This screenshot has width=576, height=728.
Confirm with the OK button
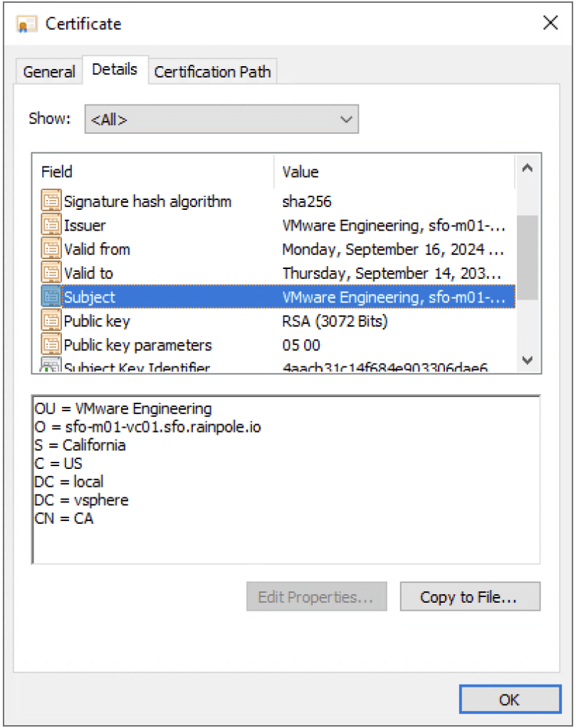click(509, 700)
